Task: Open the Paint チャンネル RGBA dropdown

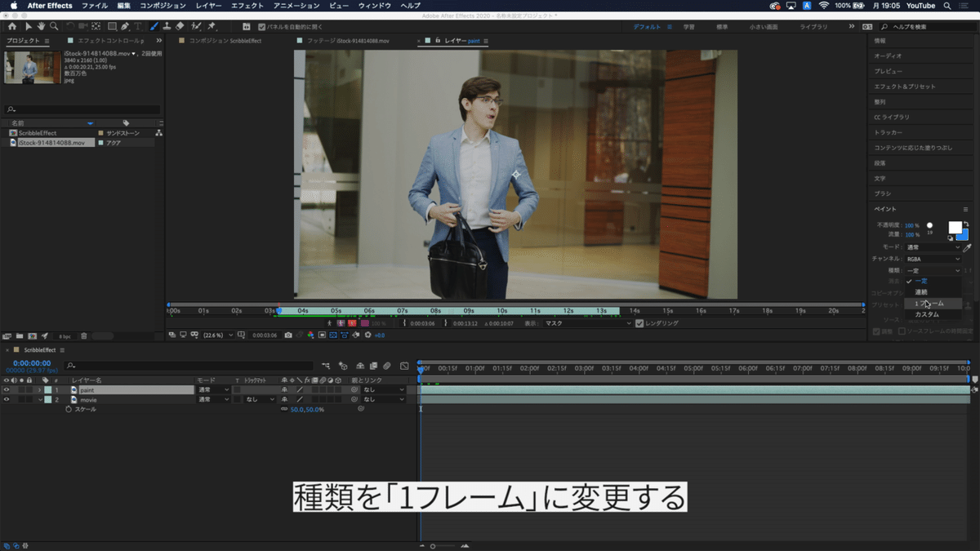Action: [933, 259]
